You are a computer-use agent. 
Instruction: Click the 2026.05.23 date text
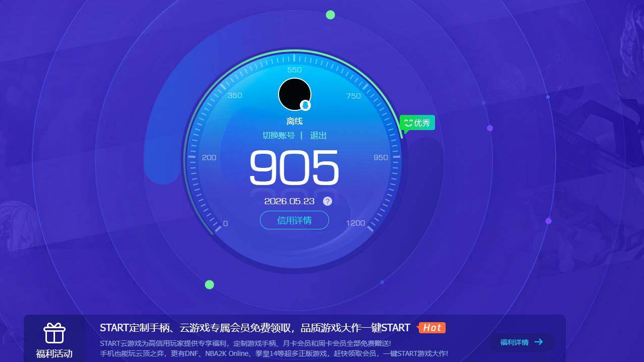tap(289, 201)
